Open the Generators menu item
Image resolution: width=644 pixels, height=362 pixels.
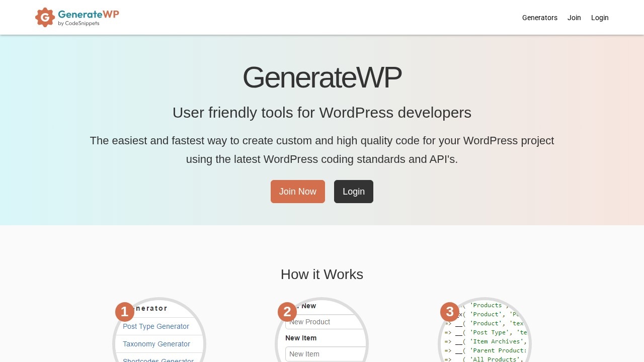click(x=540, y=18)
